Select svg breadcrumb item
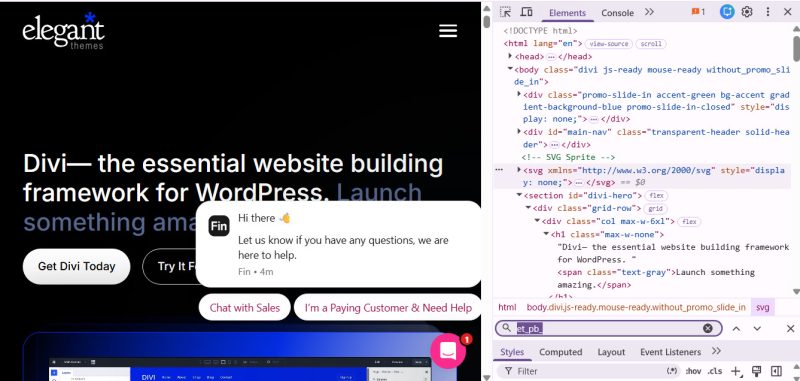The height and width of the screenshot is (381, 800). (762, 307)
